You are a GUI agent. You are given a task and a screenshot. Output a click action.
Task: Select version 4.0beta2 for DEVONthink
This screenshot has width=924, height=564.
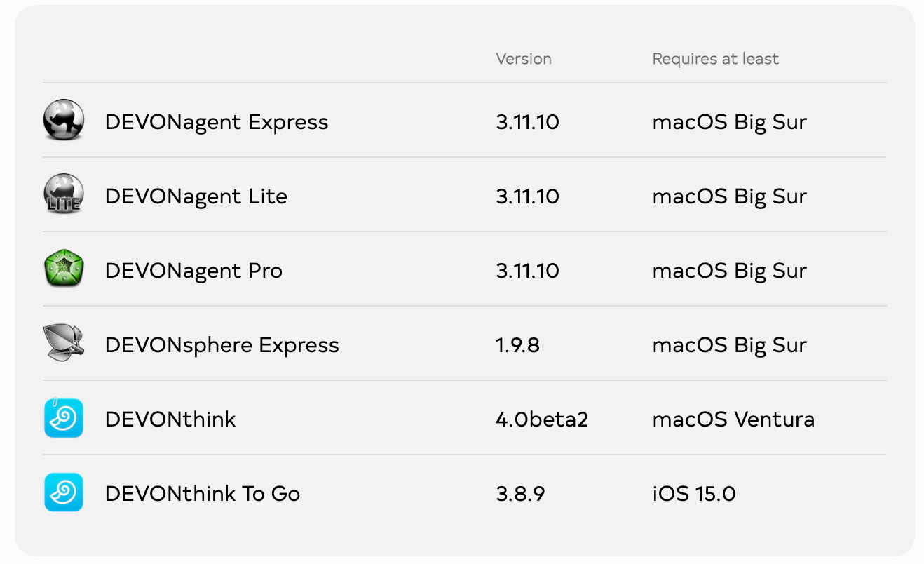click(542, 419)
